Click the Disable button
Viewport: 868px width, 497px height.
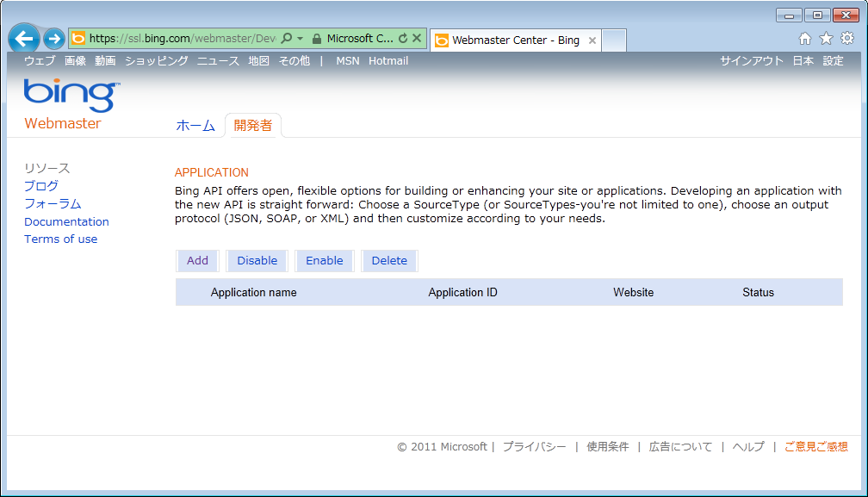[257, 261]
